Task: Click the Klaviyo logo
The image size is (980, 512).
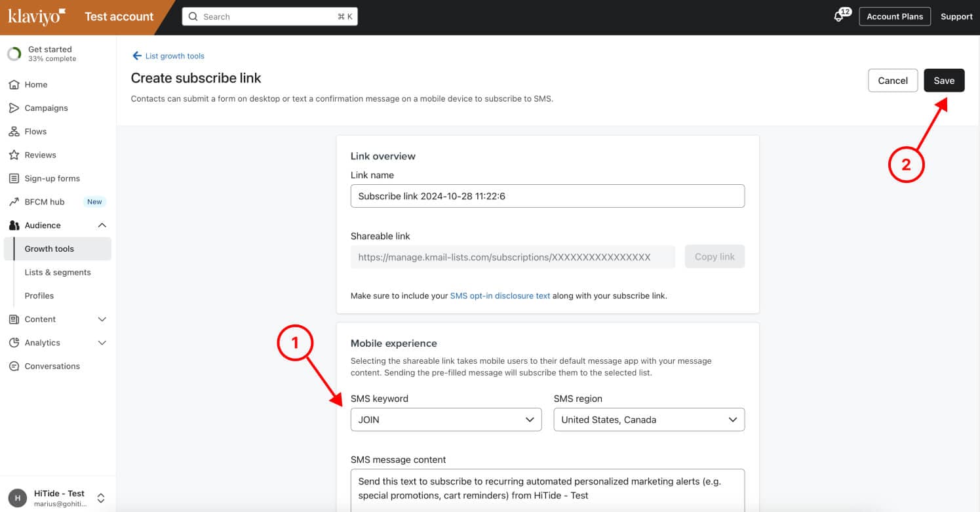Action: point(37,16)
